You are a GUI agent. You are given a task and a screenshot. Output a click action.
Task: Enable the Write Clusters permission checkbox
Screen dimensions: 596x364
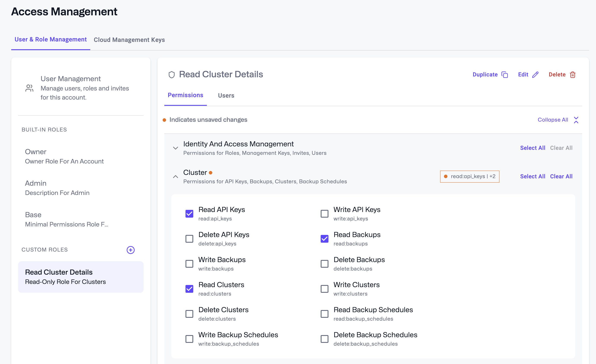tap(324, 289)
